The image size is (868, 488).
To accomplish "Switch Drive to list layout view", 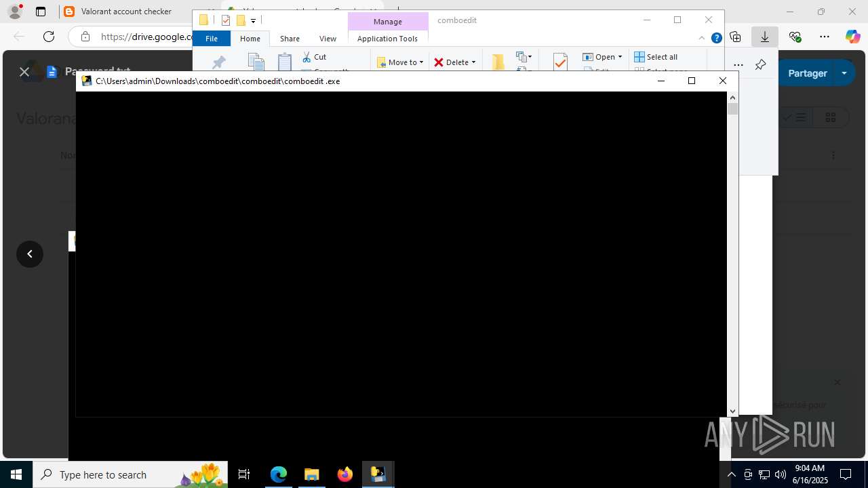I will point(794,117).
